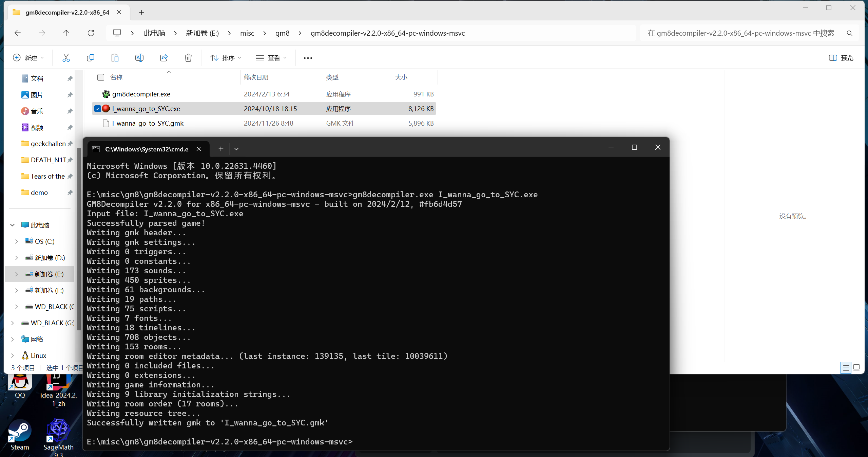Sort by 修改日期 column header
Image resolution: width=868 pixels, height=457 pixels.
tap(256, 77)
